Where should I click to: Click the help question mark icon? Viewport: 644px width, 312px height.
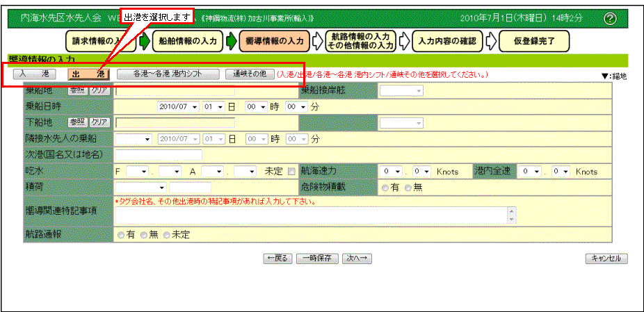[610, 18]
